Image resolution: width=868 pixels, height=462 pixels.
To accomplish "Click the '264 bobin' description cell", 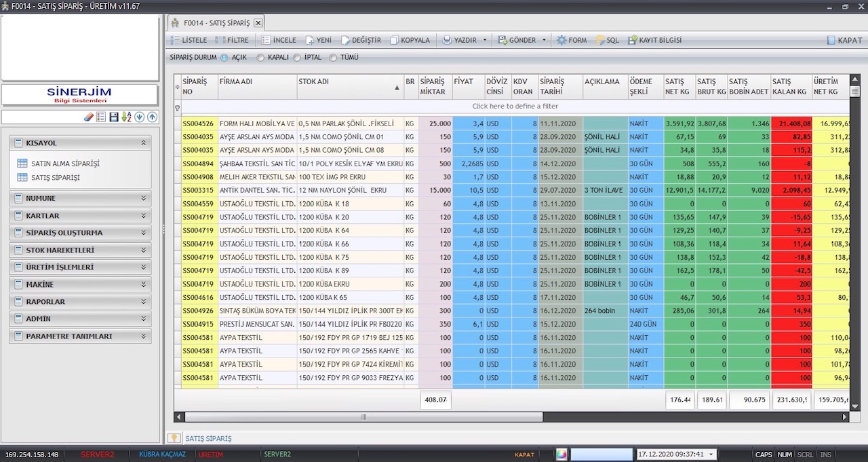I will coord(605,311).
